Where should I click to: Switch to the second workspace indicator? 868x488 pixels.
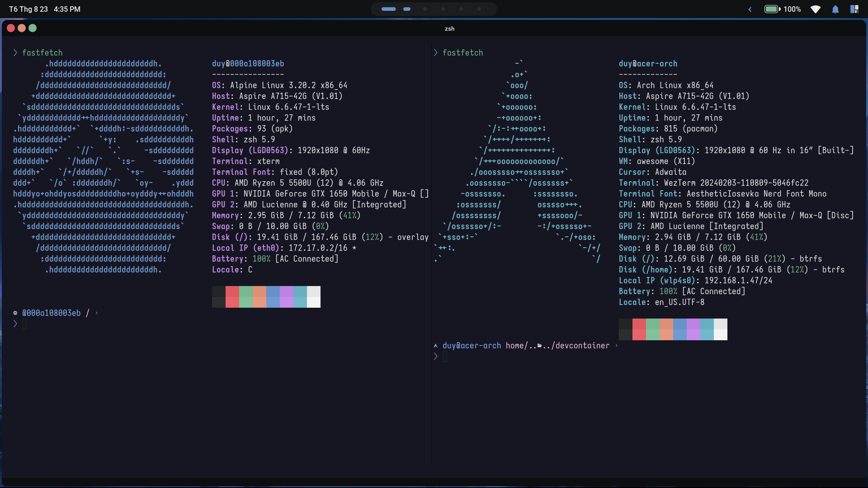point(407,9)
